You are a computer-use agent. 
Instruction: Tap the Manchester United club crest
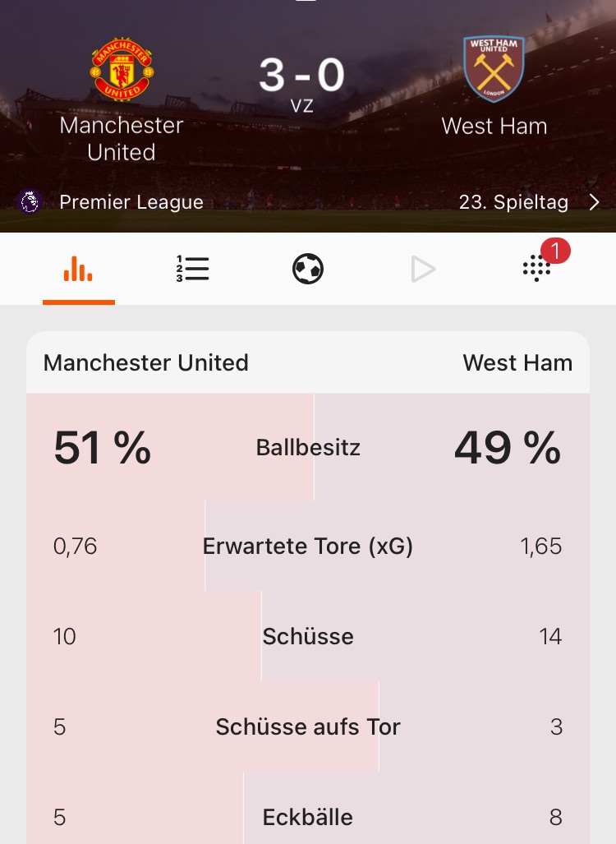[x=122, y=69]
